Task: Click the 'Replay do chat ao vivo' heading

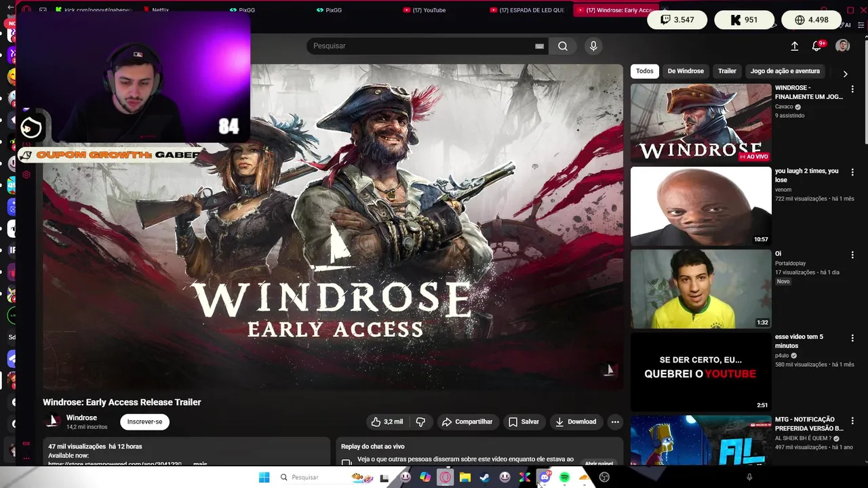Action: 373,447
